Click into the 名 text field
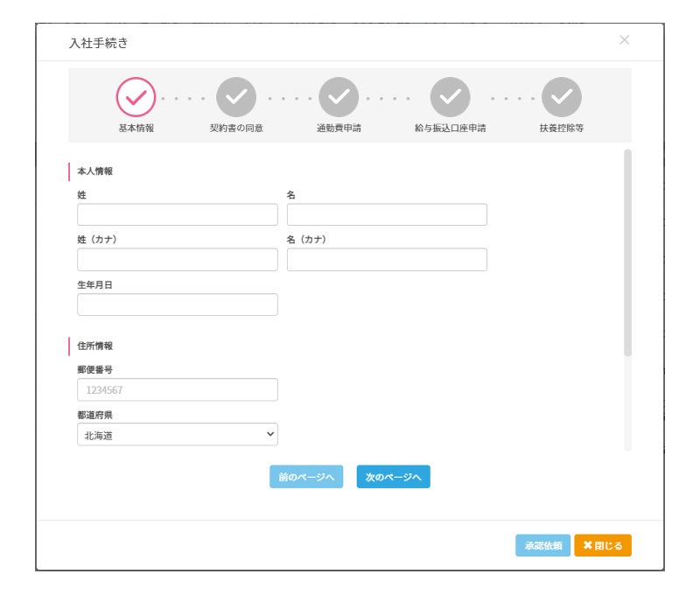Image resolution: width=700 pixels, height=595 pixels. (387, 215)
